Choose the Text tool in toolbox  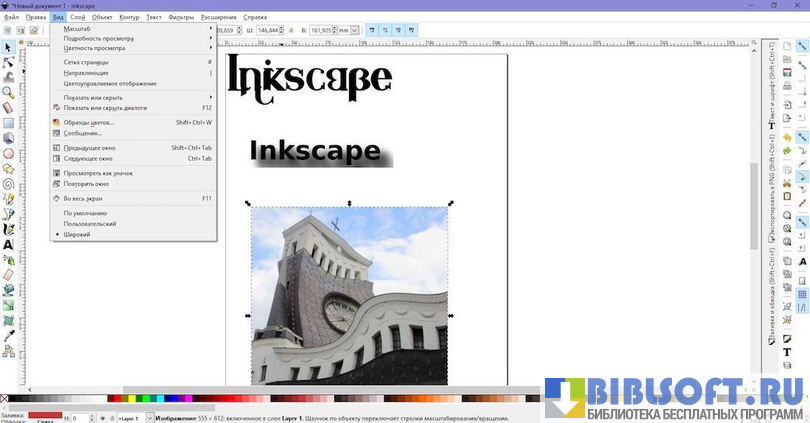pyautogui.click(x=8, y=244)
